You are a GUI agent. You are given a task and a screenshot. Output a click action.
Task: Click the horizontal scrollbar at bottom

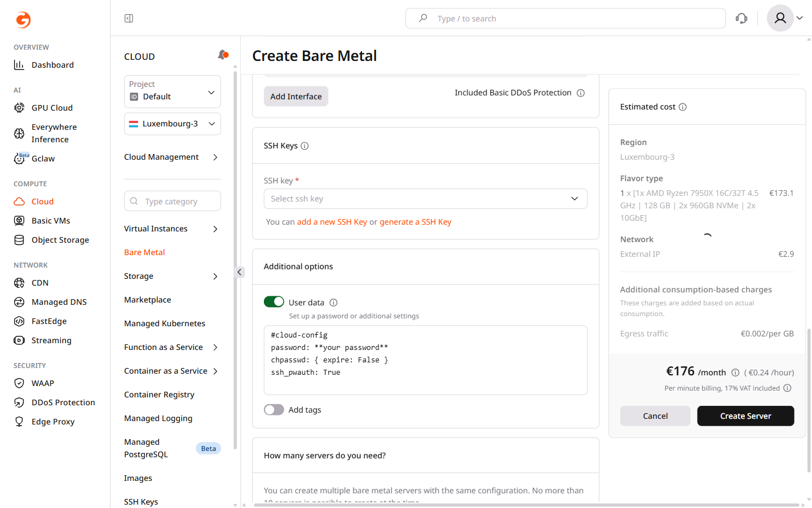click(x=526, y=505)
